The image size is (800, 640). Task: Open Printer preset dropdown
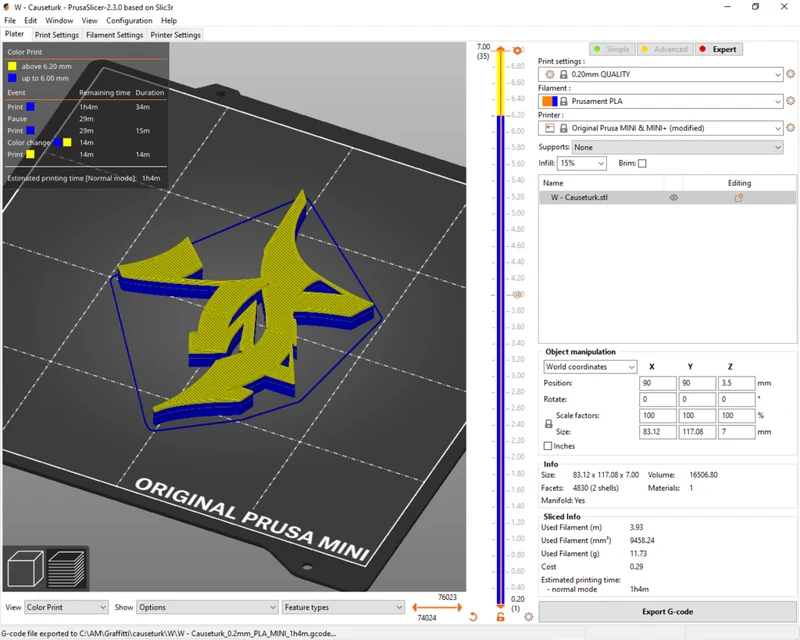(x=661, y=128)
